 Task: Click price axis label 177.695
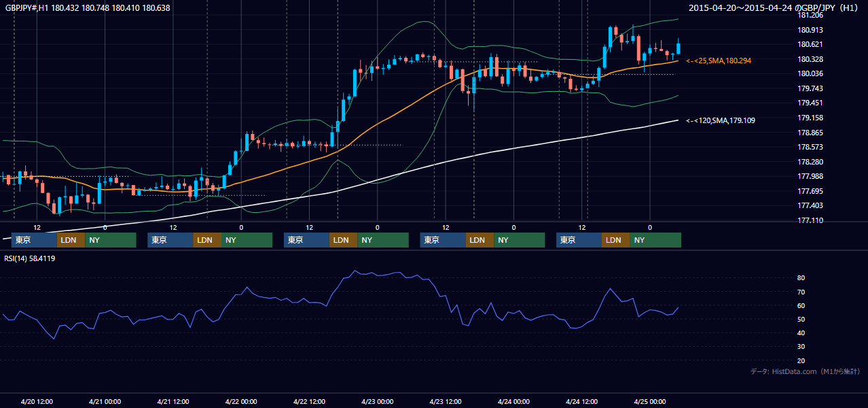[x=810, y=192]
